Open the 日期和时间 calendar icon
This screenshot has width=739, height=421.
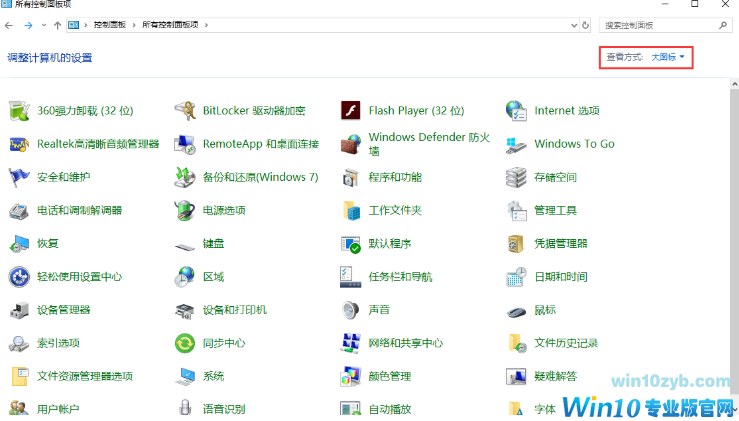pyautogui.click(x=516, y=277)
